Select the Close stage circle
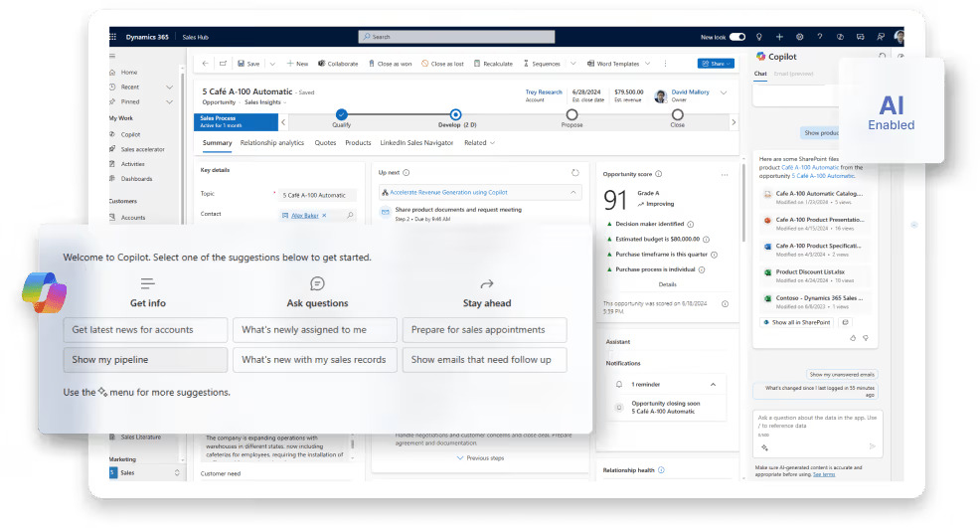Screen dimensions: 980x528 (x=678, y=114)
